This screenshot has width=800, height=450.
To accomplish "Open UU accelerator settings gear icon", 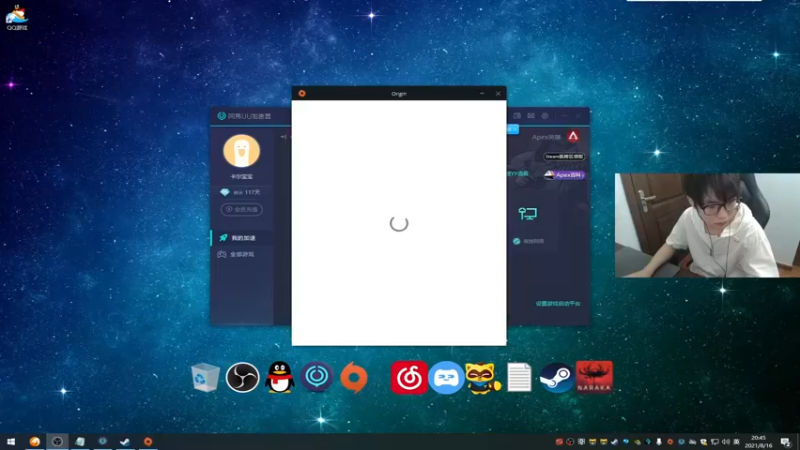I will (x=545, y=116).
